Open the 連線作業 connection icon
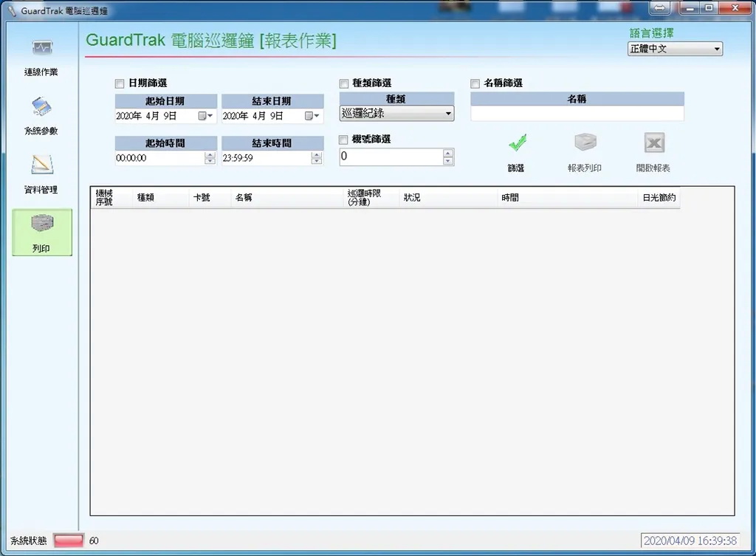 [42, 48]
